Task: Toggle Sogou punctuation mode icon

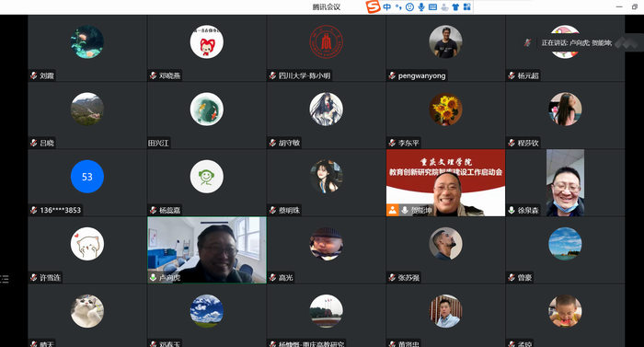Action: click(x=398, y=6)
